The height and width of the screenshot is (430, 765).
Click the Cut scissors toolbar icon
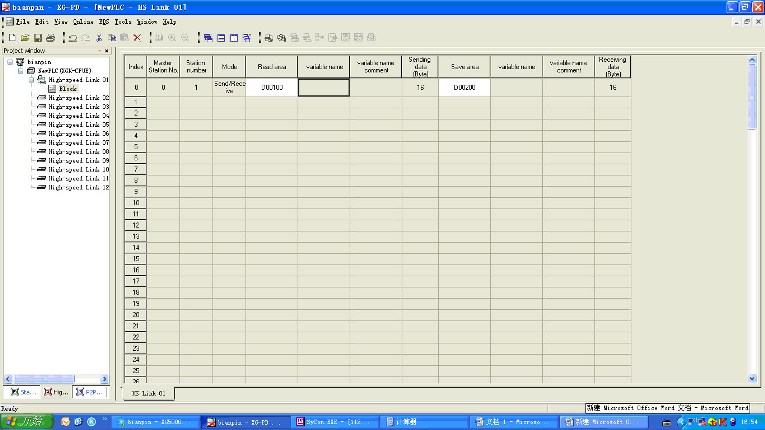coord(99,37)
